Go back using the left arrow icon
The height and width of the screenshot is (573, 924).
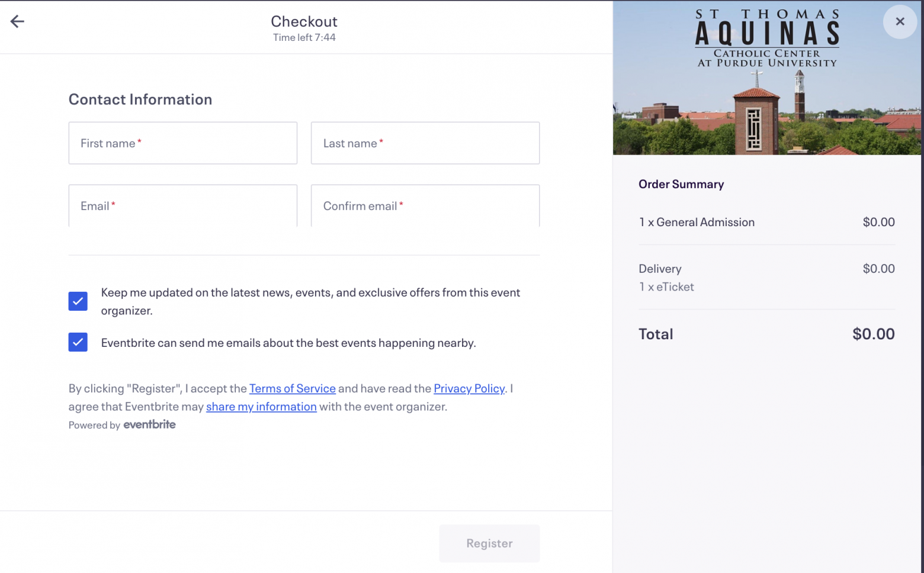(17, 22)
